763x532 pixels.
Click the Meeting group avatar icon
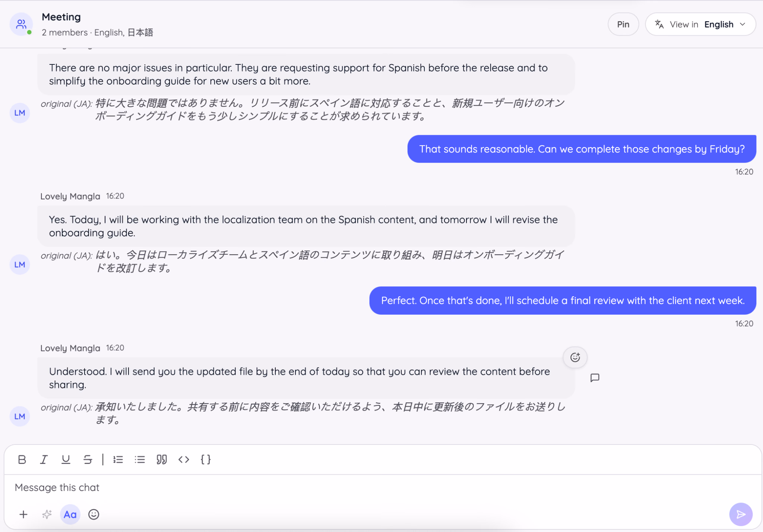tap(21, 25)
